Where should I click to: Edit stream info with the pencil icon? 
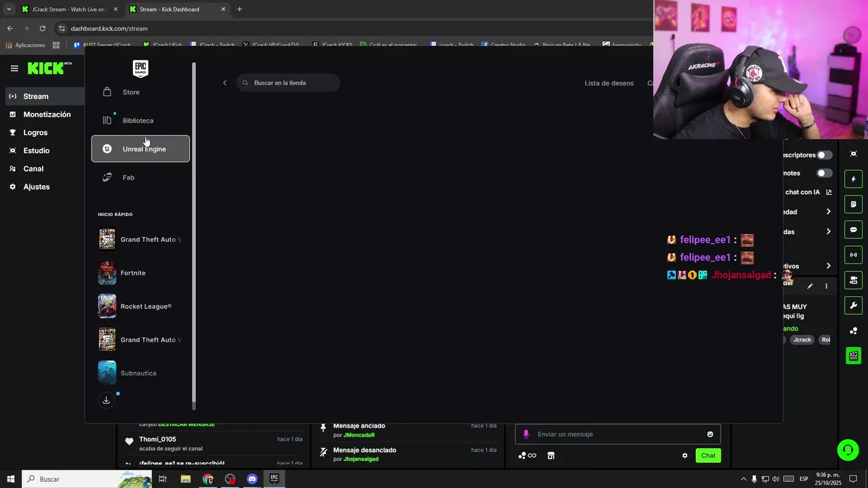810,286
